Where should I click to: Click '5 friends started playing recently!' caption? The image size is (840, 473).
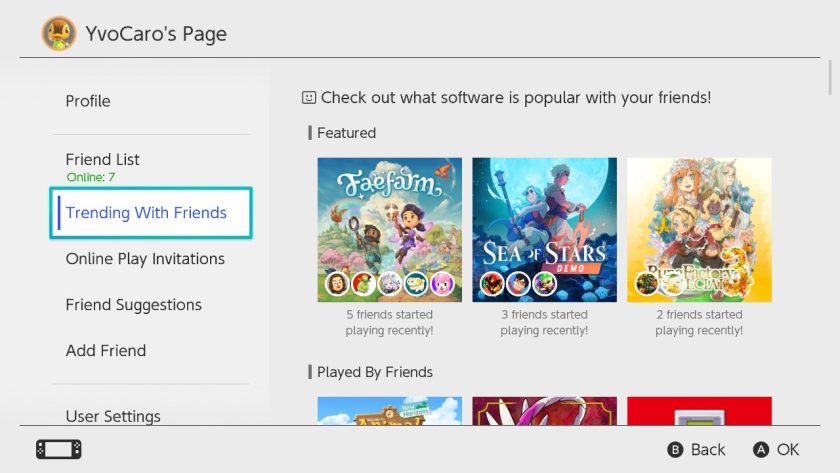click(x=389, y=322)
